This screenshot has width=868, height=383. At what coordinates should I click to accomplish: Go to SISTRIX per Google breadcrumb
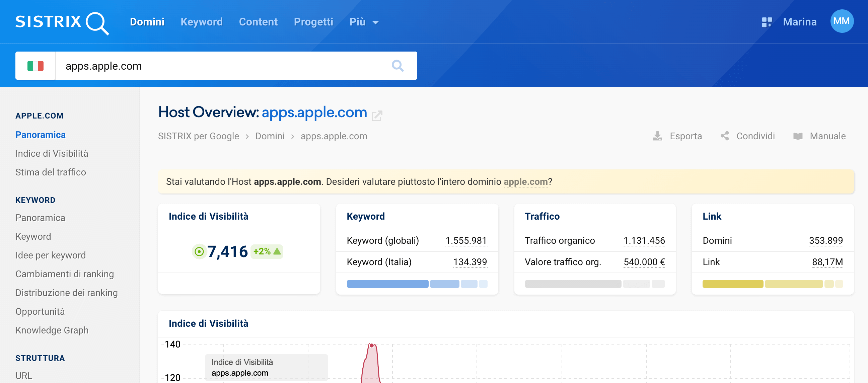click(x=199, y=136)
